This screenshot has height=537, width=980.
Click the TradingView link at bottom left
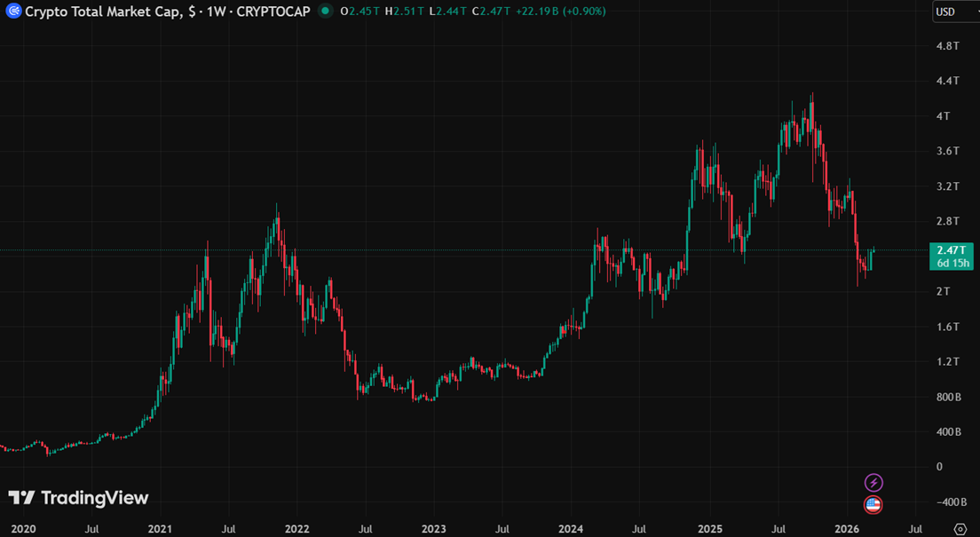coord(75,498)
